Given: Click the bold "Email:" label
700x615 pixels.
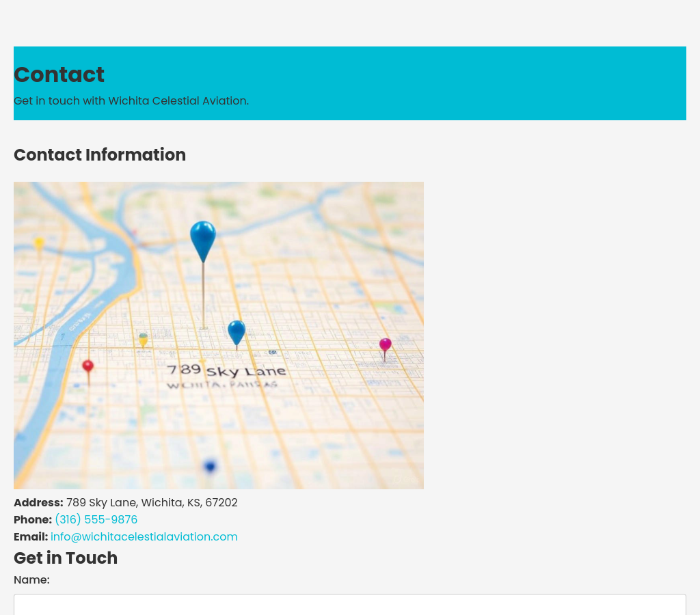Looking at the screenshot, I should tap(31, 537).
